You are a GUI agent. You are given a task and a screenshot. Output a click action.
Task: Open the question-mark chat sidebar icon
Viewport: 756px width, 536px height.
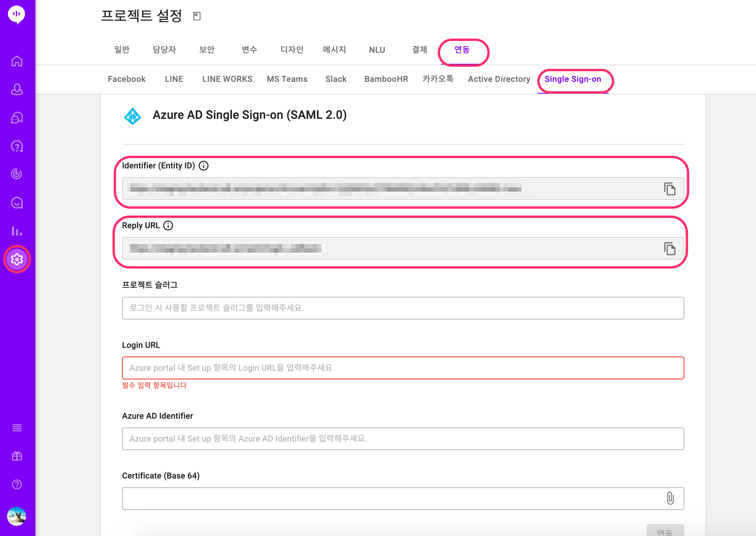tap(17, 146)
